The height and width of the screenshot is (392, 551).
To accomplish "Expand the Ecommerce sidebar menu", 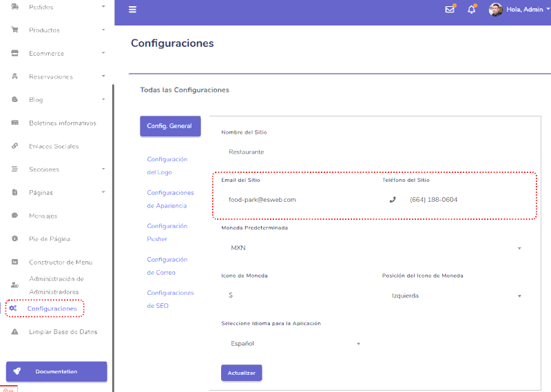I will (57, 54).
